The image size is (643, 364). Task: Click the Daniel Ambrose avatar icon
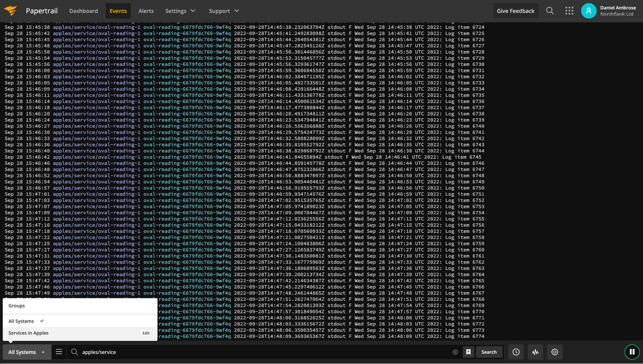(x=588, y=11)
